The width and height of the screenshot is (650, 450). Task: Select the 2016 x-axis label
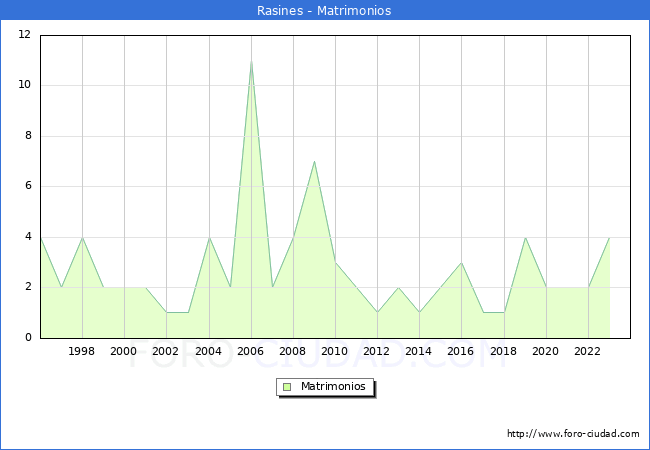(x=461, y=352)
